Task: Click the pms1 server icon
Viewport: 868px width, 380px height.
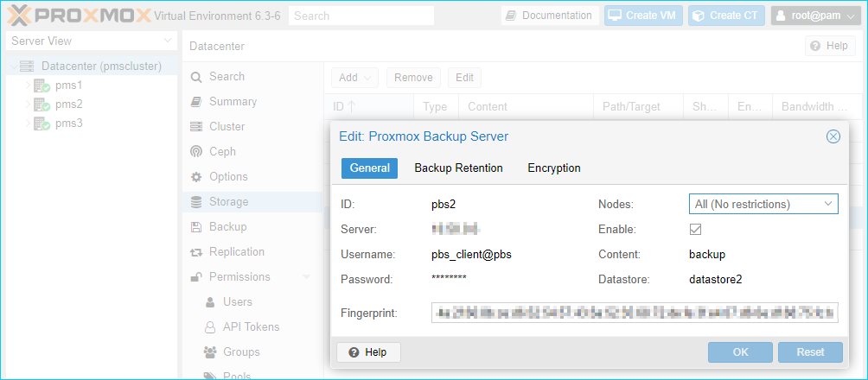Action: pos(41,85)
